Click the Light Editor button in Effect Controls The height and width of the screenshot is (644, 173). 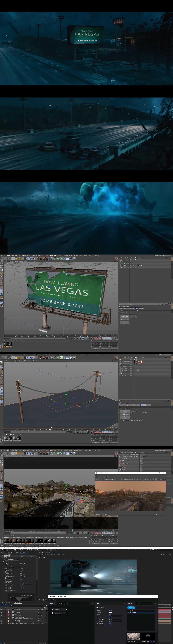click(11, 560)
